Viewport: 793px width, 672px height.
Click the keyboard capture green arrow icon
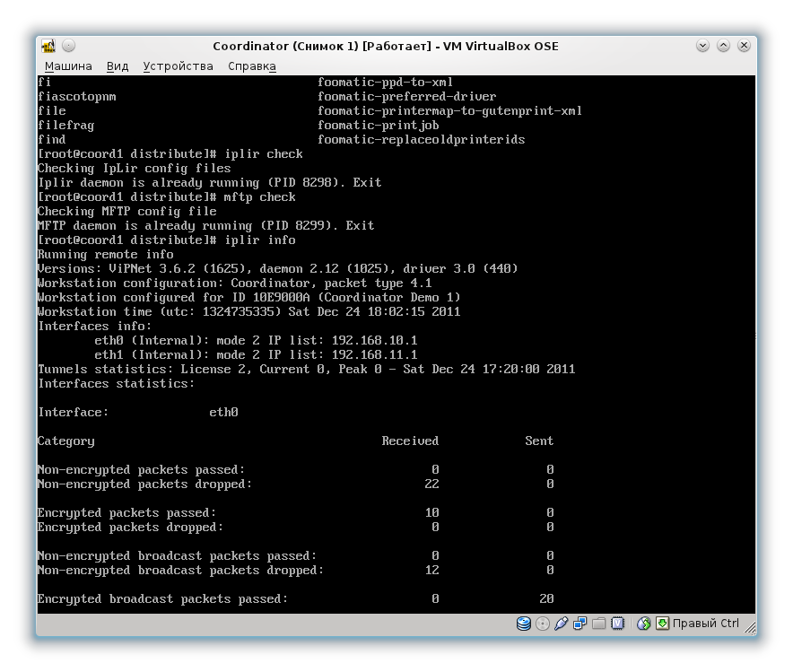pyautogui.click(x=662, y=624)
